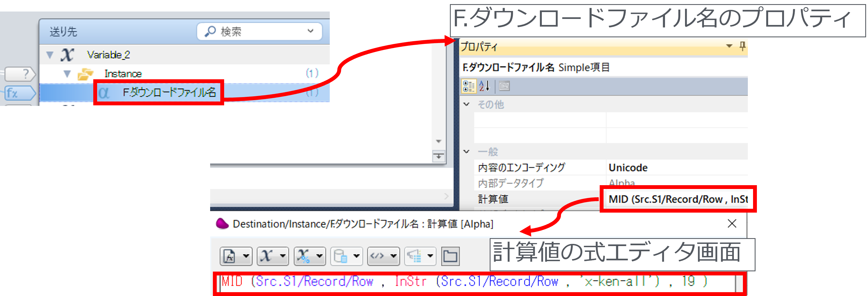Collapse the Variable_2 tree node
Image resolution: width=868 pixels, height=296 pixels.
50,55
